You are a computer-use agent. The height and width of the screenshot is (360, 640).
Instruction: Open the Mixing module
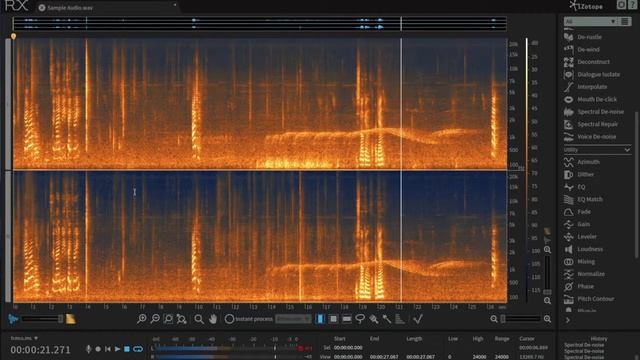(x=580, y=262)
